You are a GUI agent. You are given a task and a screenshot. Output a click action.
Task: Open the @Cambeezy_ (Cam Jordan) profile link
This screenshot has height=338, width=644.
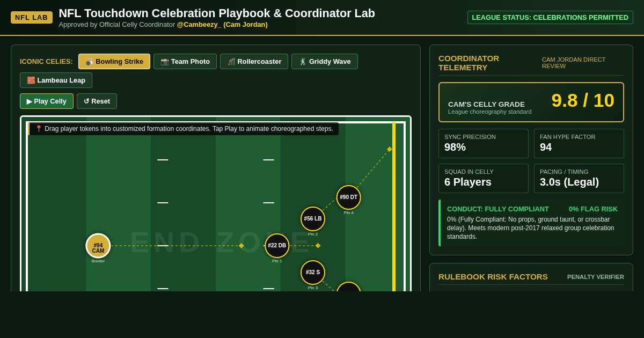(222, 24)
